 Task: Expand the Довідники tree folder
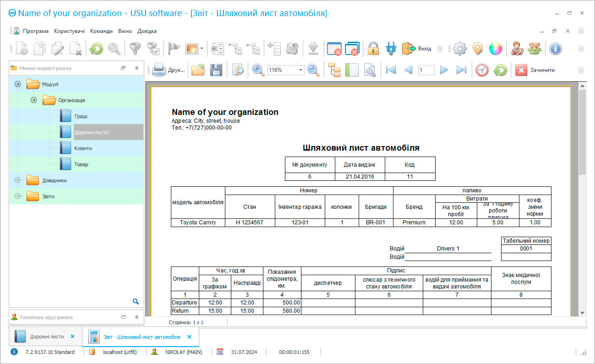coord(18,180)
